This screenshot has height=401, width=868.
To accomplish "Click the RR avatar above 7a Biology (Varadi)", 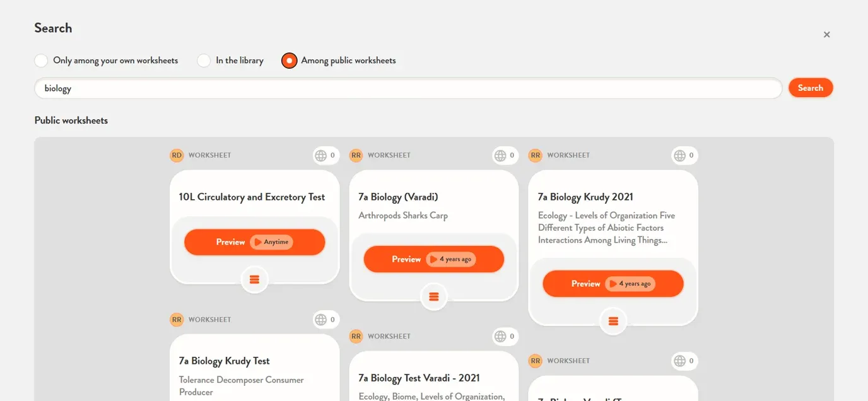I will click(356, 155).
